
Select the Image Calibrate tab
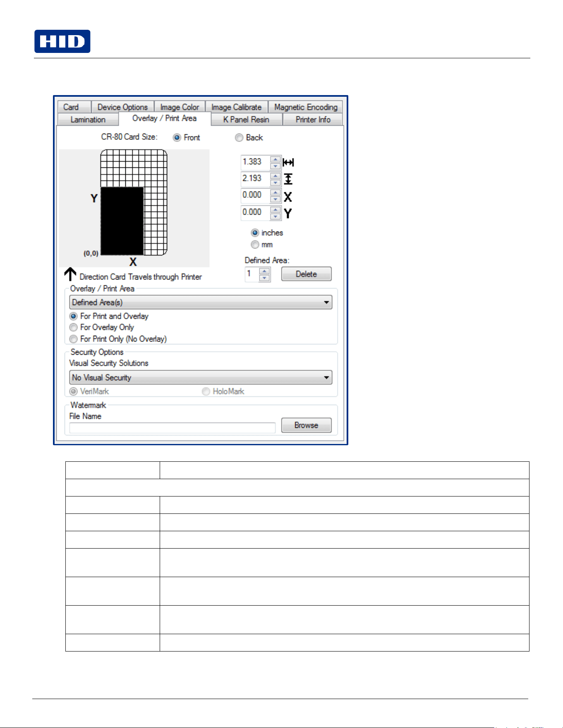click(x=237, y=107)
